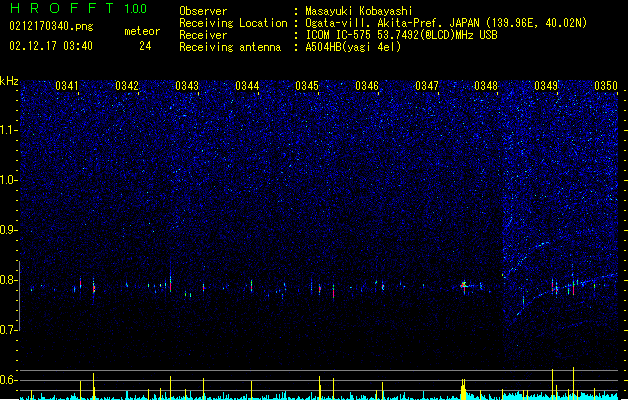
Task: Click the 0.8 kHz axis label
Action: pos(8,280)
